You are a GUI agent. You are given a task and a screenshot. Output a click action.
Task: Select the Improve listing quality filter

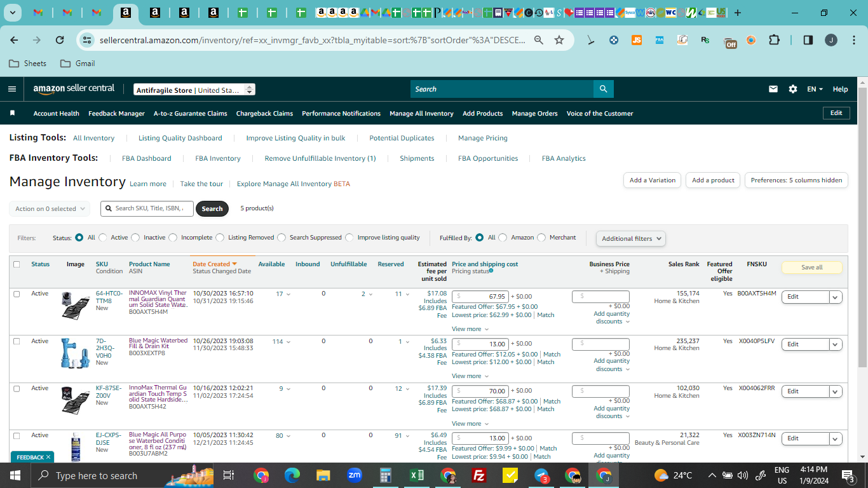[349, 238]
